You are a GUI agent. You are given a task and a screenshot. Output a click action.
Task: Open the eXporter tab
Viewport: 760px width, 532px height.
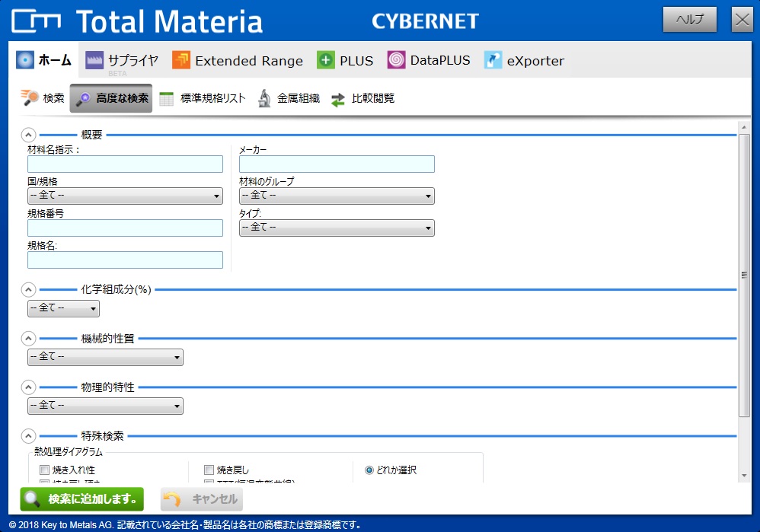click(x=524, y=61)
